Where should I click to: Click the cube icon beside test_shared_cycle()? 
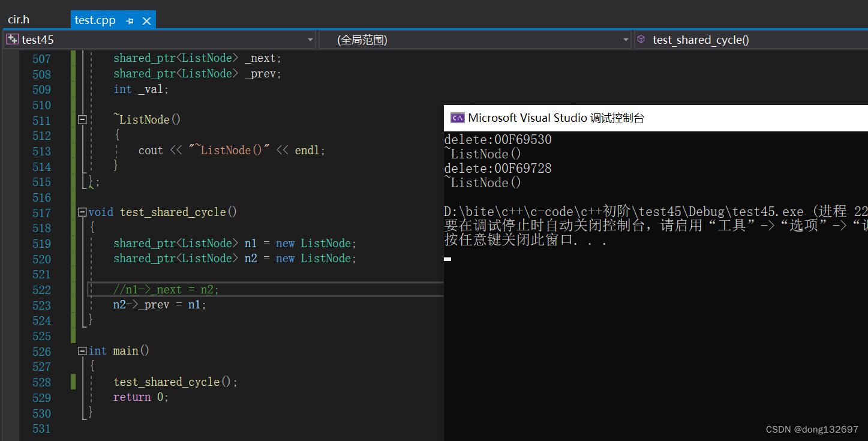641,40
